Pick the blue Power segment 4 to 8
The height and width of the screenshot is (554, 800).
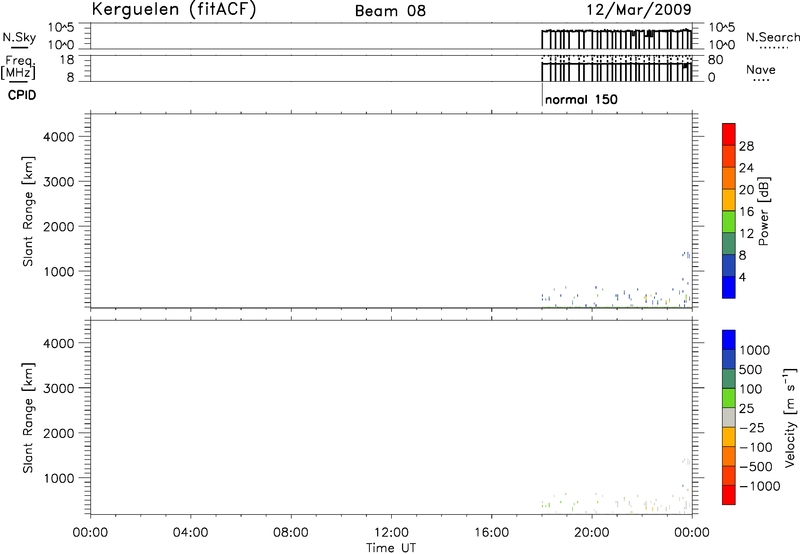coord(729,265)
